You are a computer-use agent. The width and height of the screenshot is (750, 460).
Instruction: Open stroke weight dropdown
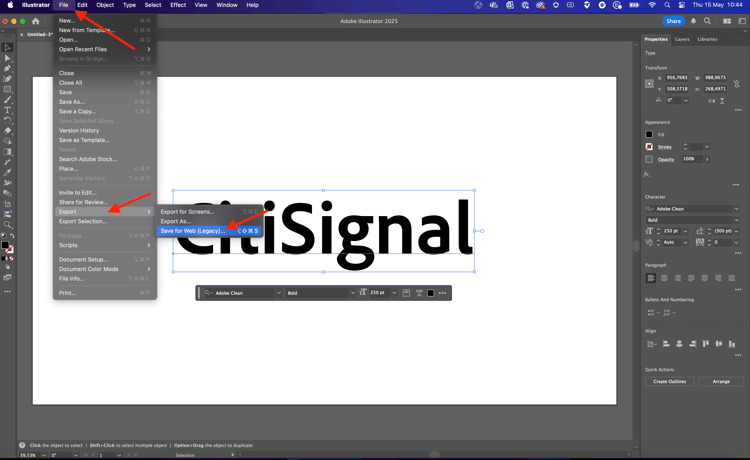point(707,147)
